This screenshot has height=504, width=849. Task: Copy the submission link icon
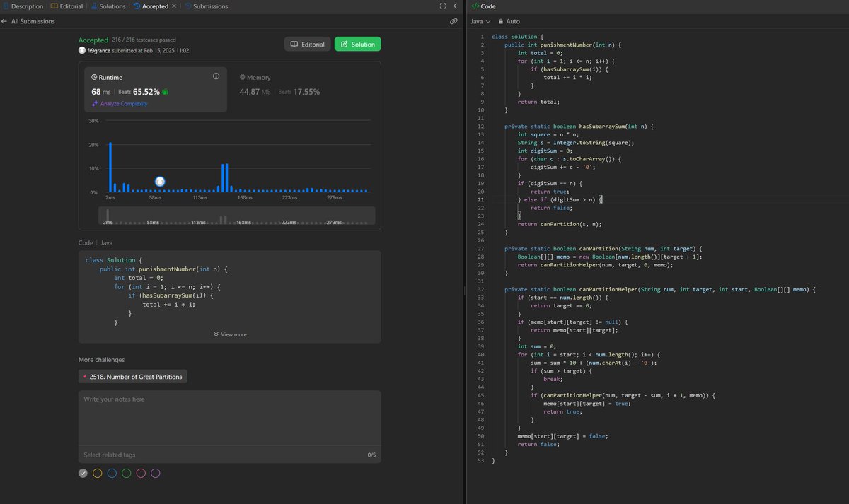(x=454, y=22)
